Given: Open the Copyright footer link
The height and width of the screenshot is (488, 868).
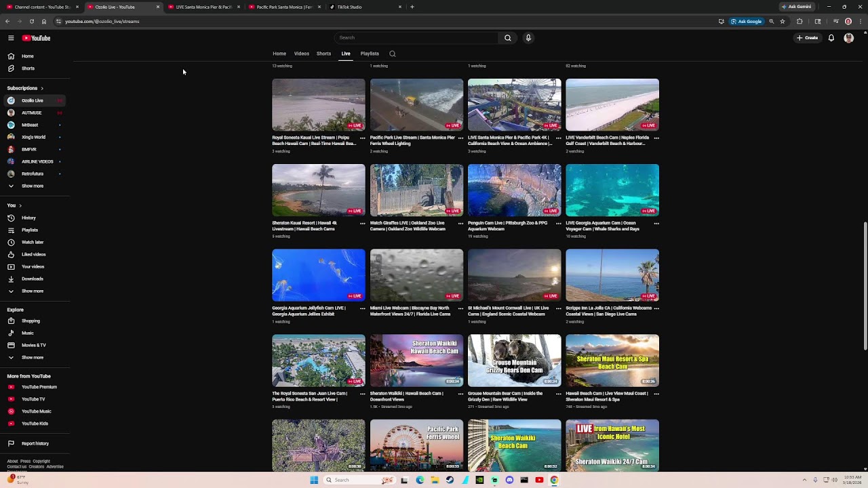Looking at the screenshot, I should coord(41,462).
